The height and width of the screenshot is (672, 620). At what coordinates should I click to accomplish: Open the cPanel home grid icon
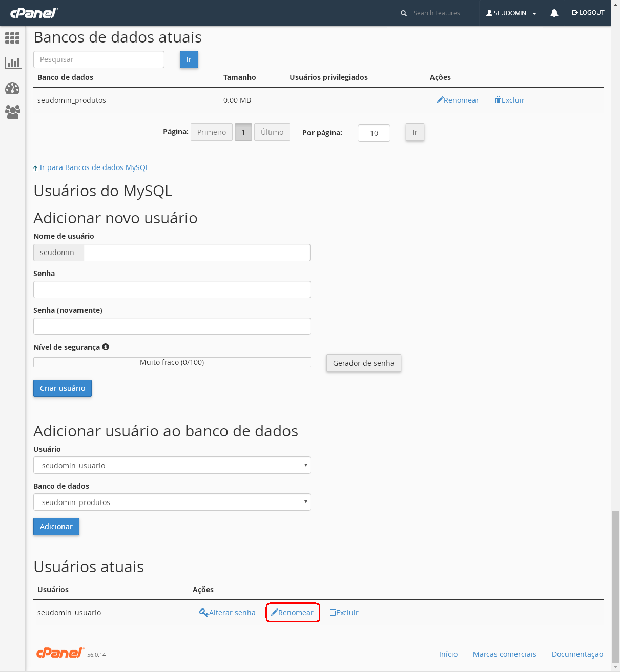point(12,38)
